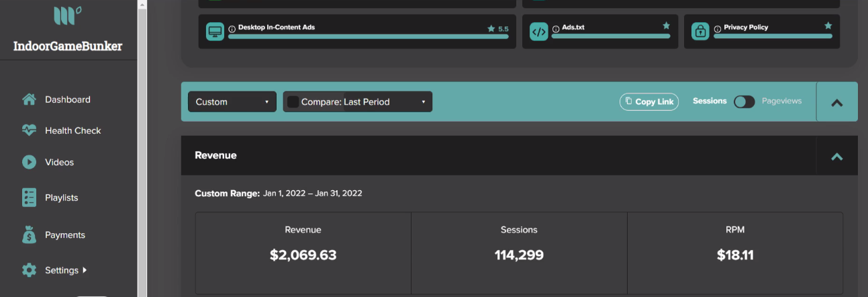Click the Settings gear icon
This screenshot has height=297, width=868.
click(x=29, y=270)
